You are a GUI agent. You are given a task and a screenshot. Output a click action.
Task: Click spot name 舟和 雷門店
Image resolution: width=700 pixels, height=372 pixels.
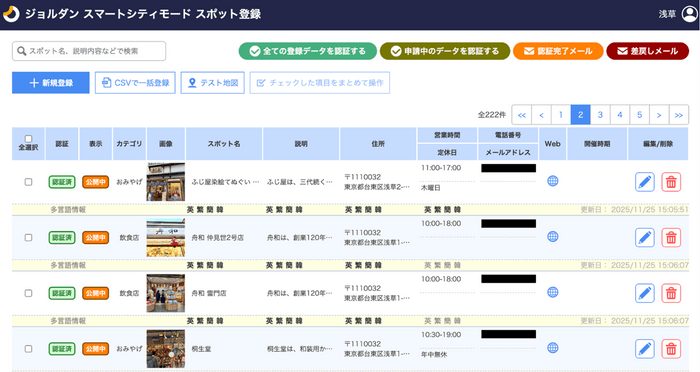pyautogui.click(x=208, y=293)
